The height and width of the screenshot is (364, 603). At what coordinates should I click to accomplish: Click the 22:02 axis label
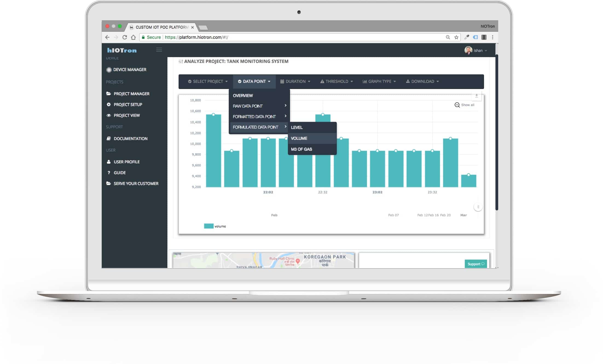pyautogui.click(x=268, y=192)
